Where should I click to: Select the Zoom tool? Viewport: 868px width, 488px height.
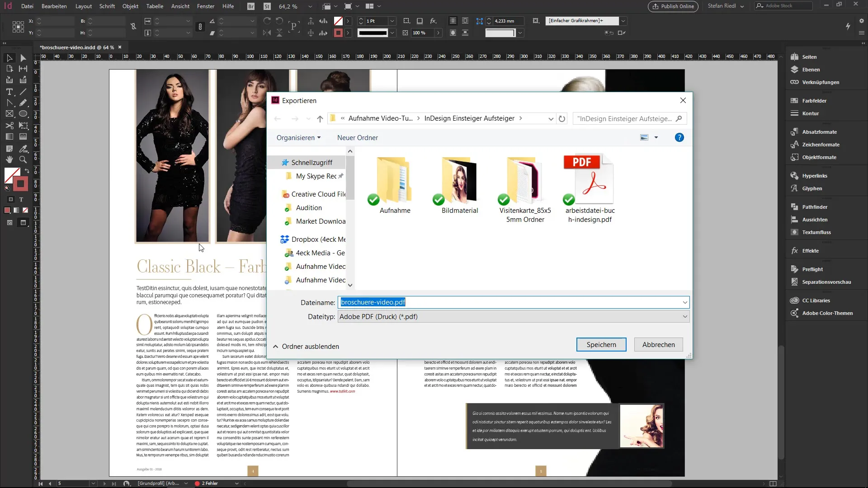tap(23, 160)
